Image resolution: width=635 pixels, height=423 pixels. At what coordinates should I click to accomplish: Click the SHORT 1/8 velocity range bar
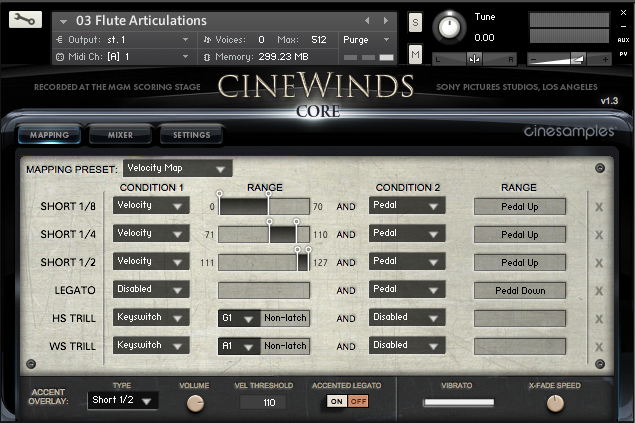click(x=264, y=206)
